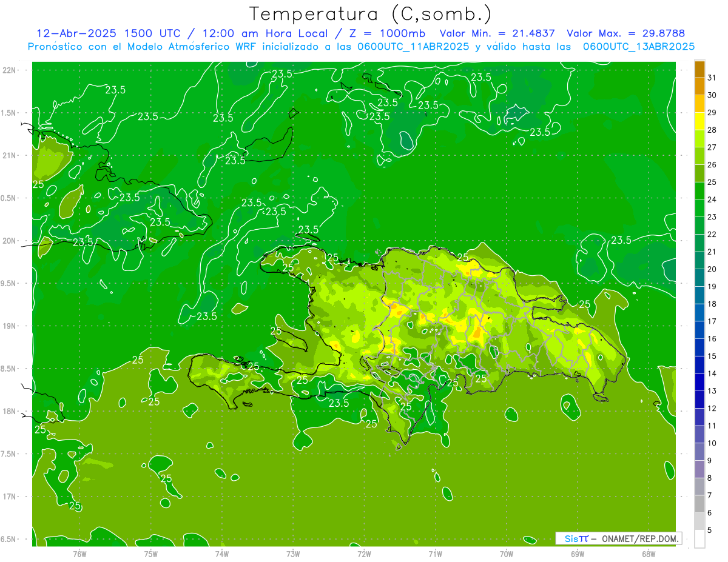Click the "72W" longitude label
728x562 pixels.
tap(364, 554)
